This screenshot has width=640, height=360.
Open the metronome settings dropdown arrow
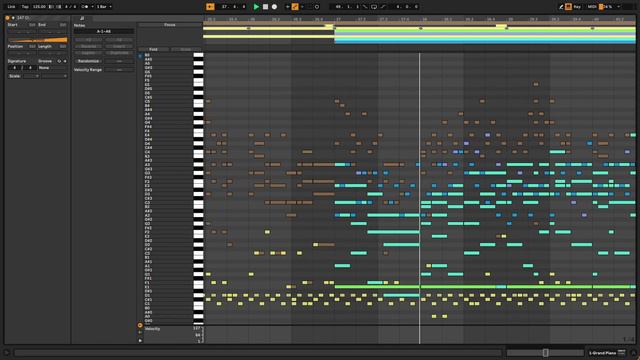click(x=92, y=7)
